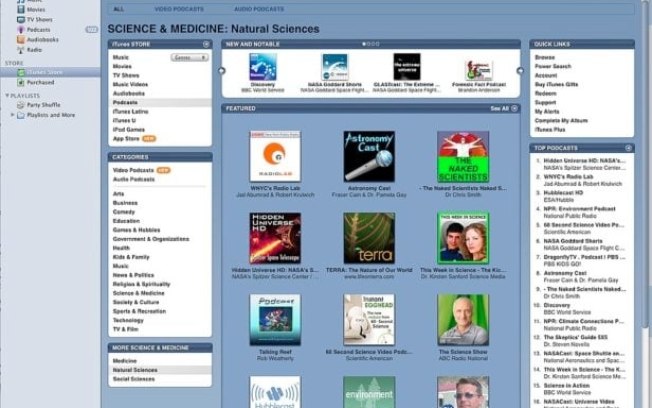Open the iTunes U link
652x408 pixels.
coord(124,121)
